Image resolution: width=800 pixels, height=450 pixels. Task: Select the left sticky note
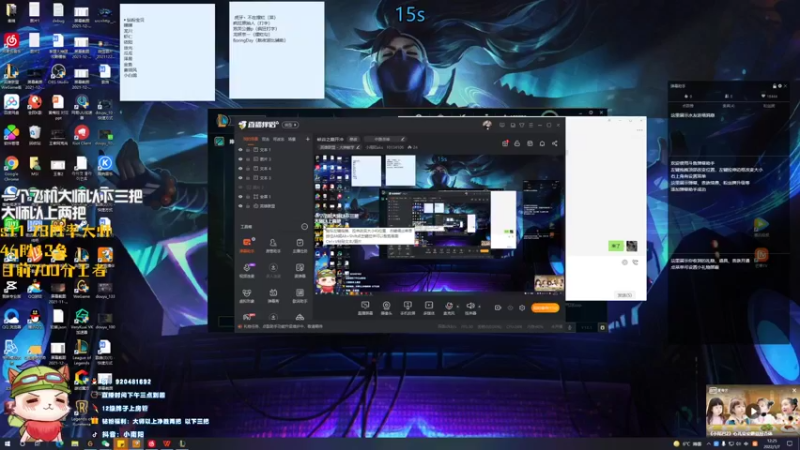(167, 52)
